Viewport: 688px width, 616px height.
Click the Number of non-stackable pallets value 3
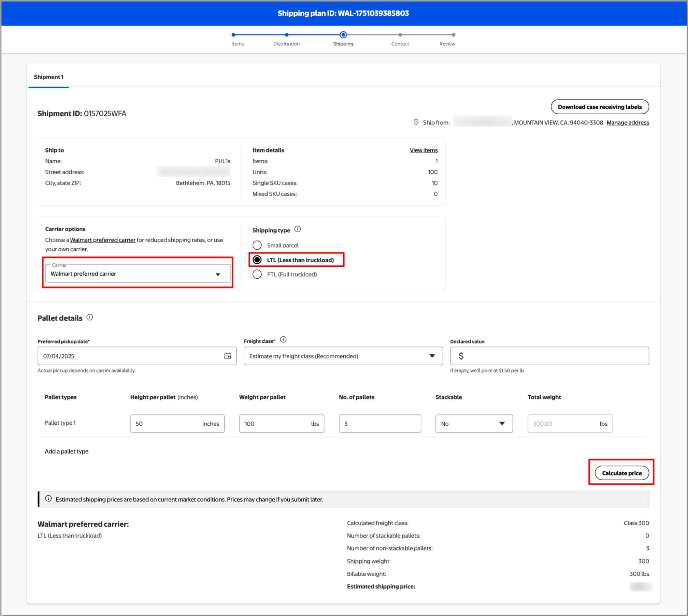(647, 548)
